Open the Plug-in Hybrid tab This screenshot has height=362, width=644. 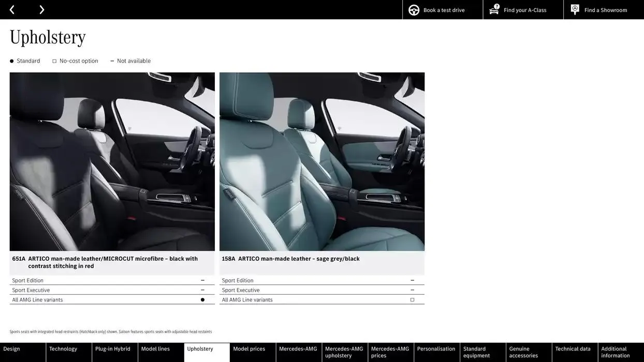(x=115, y=352)
